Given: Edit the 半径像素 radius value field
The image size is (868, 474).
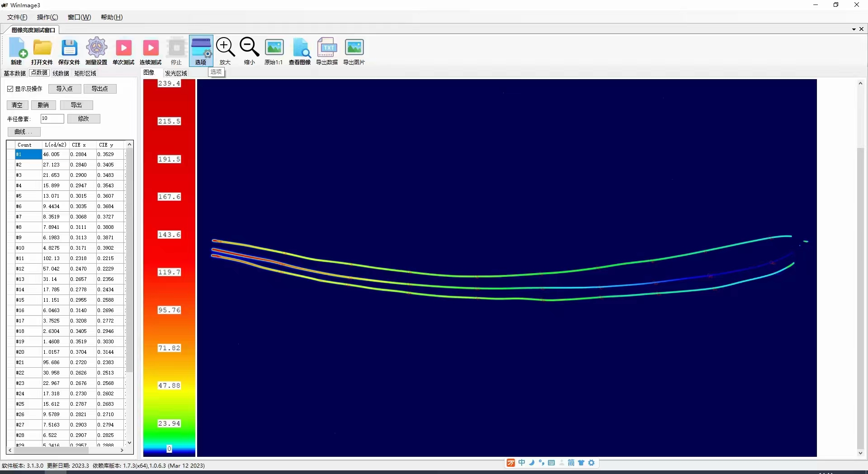Looking at the screenshot, I should 52,118.
